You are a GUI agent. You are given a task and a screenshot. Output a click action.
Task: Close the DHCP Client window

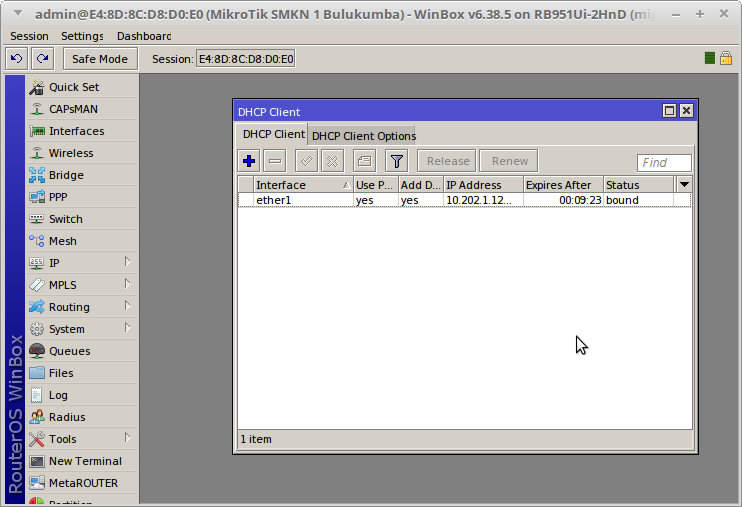click(x=686, y=111)
